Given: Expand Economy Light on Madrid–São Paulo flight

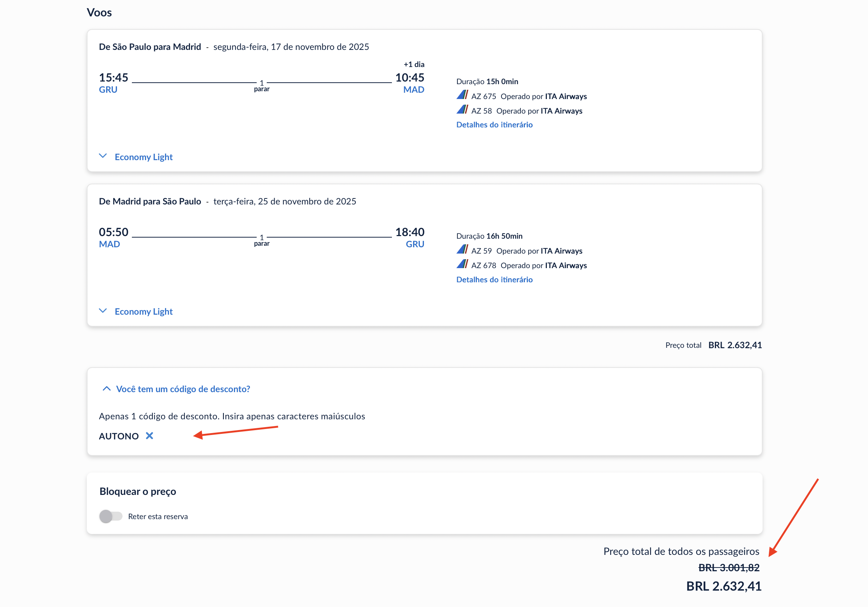Looking at the screenshot, I should click(x=143, y=311).
